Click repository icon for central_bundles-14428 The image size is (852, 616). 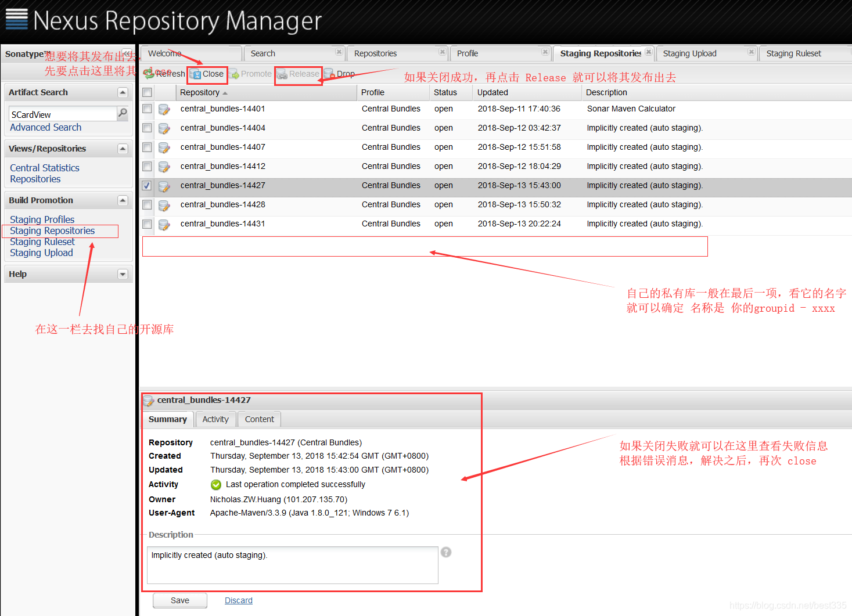[164, 205]
